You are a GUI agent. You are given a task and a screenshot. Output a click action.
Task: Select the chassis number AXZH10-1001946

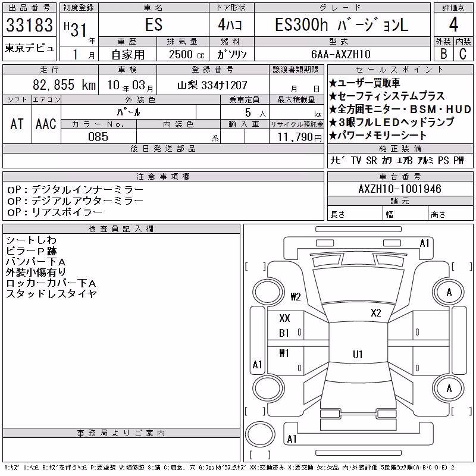(400, 189)
